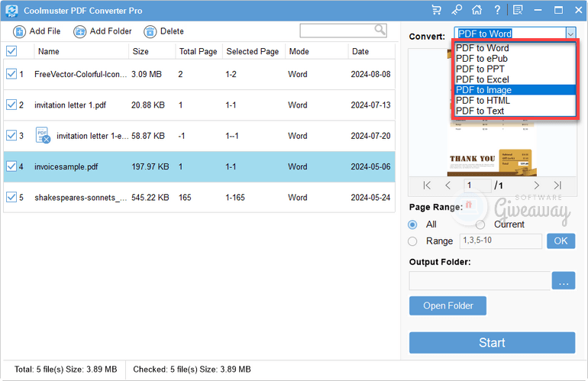Click Selected Page column header
Viewport: 588px width, 381px height.
tap(252, 51)
